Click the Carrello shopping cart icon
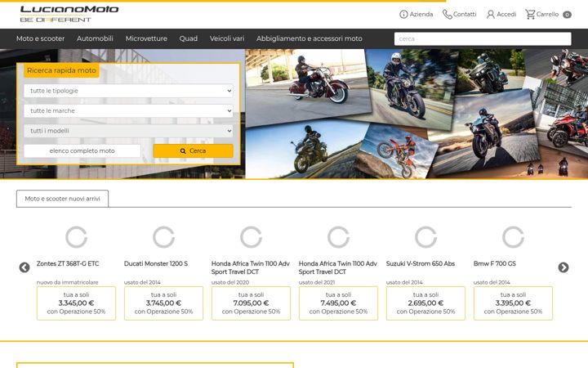588x368 pixels. point(530,14)
